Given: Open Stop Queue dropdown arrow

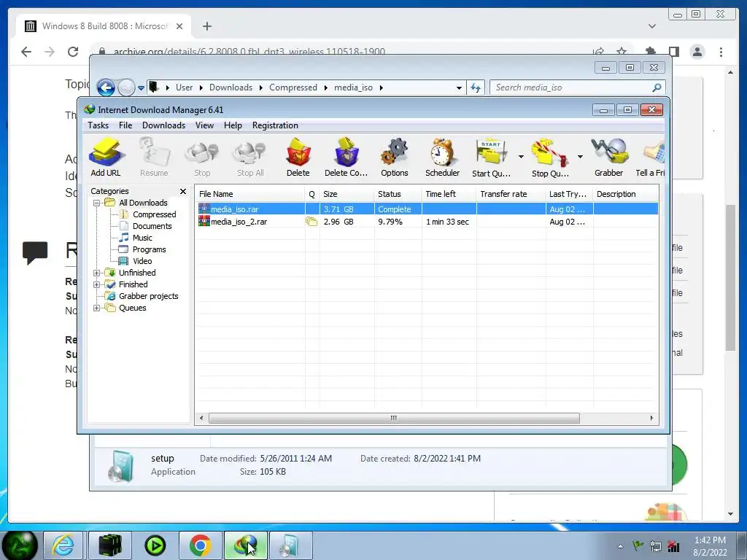Looking at the screenshot, I should coord(580,157).
